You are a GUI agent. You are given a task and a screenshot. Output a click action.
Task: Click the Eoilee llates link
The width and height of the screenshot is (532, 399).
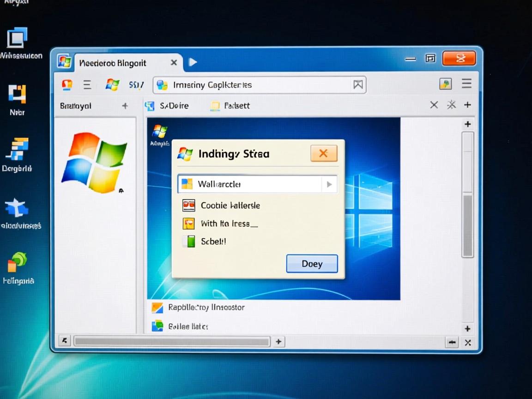(x=188, y=326)
